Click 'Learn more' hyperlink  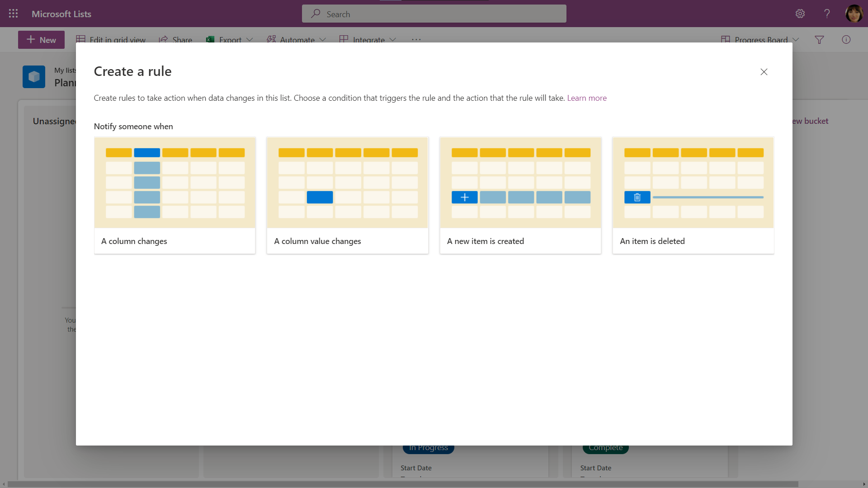coord(587,97)
